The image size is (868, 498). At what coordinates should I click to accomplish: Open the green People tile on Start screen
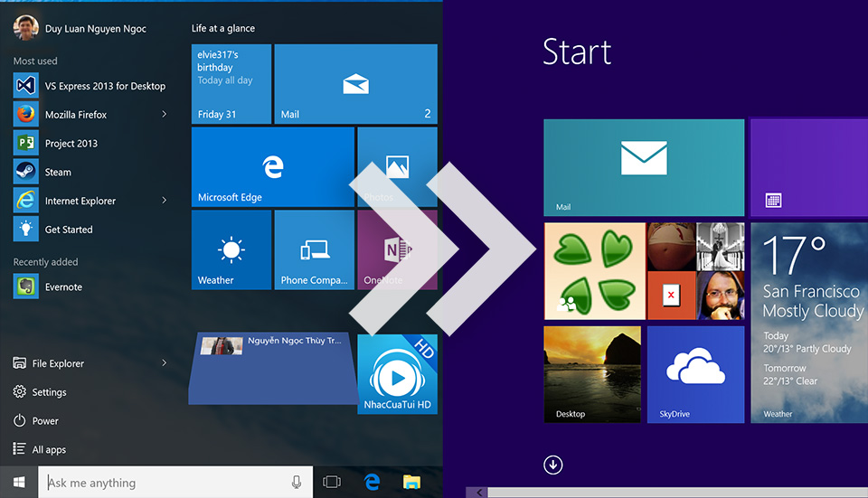595,271
